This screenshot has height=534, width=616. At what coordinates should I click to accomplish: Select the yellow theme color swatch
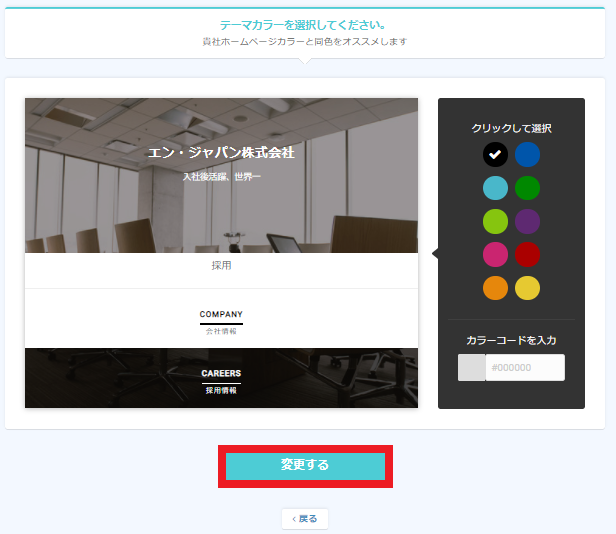pyautogui.click(x=527, y=288)
